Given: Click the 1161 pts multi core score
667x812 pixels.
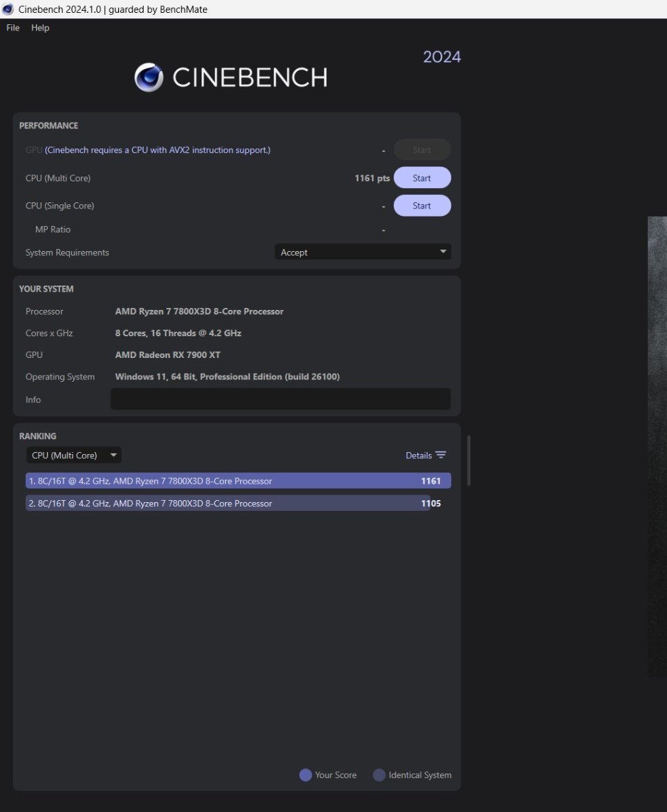Looking at the screenshot, I should [372, 178].
